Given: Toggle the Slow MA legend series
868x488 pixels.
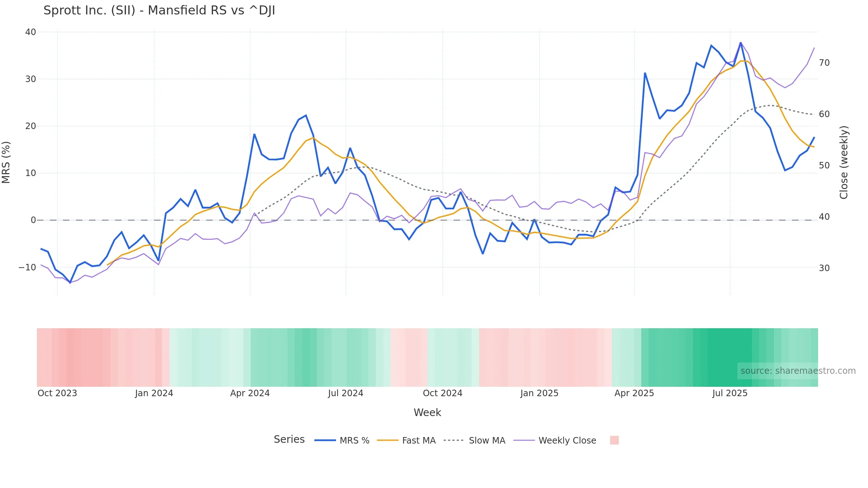Looking at the screenshot, I should point(474,440).
